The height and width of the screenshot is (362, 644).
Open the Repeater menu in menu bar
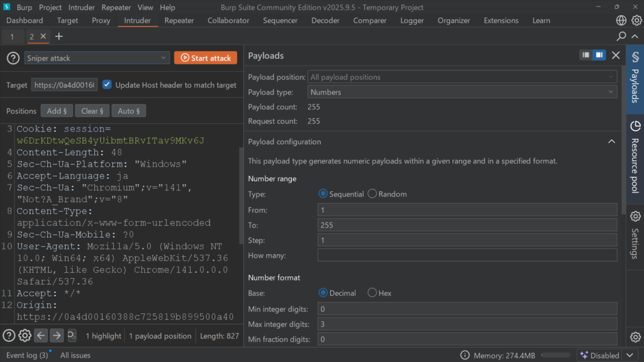coord(116,8)
